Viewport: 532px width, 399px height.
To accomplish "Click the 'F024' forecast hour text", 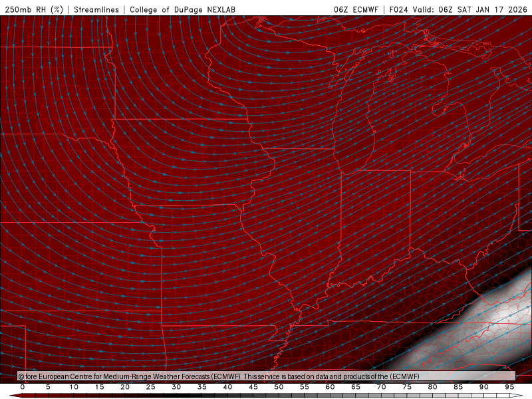I will (x=398, y=9).
